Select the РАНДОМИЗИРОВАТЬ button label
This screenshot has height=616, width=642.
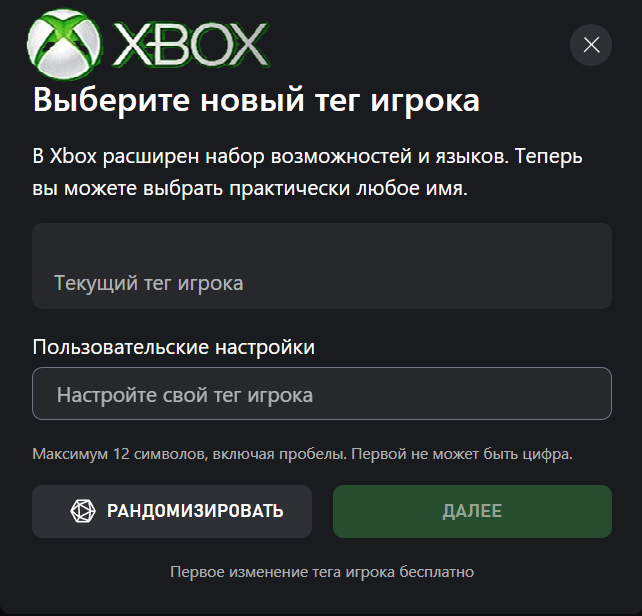click(x=195, y=511)
